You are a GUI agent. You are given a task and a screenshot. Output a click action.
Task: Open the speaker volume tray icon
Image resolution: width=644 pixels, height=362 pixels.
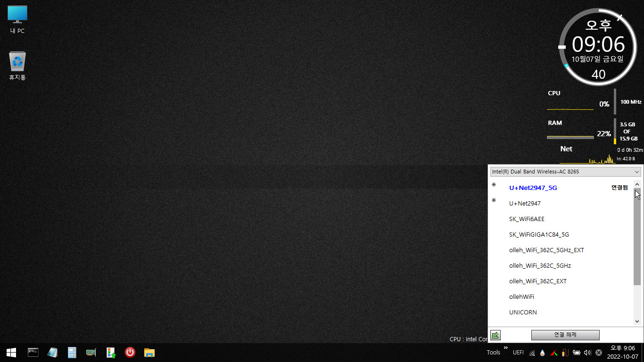(587, 353)
